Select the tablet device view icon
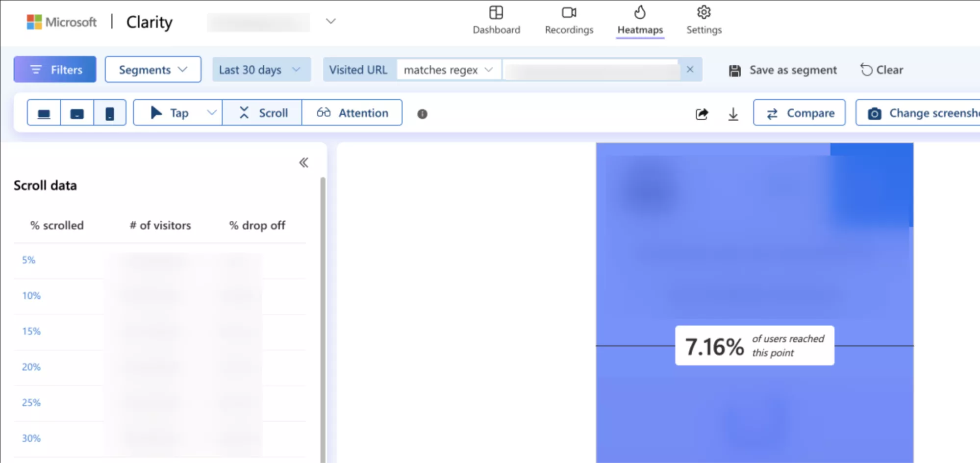This screenshot has height=463, width=980. coord(77,113)
